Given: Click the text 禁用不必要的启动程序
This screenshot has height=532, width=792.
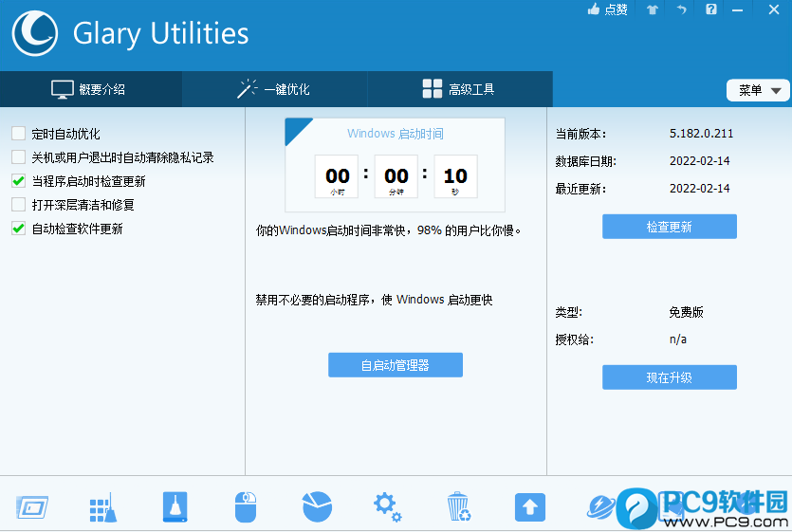Looking at the screenshot, I should point(312,300).
